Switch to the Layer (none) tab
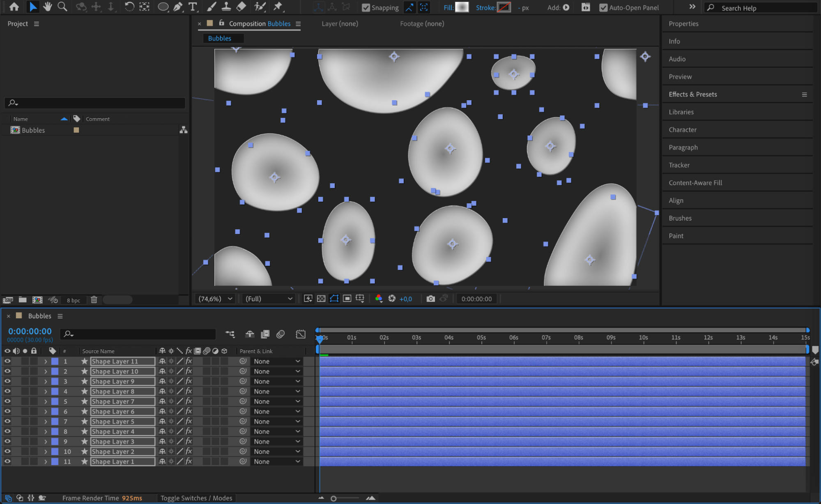This screenshot has height=504, width=821. click(x=340, y=24)
